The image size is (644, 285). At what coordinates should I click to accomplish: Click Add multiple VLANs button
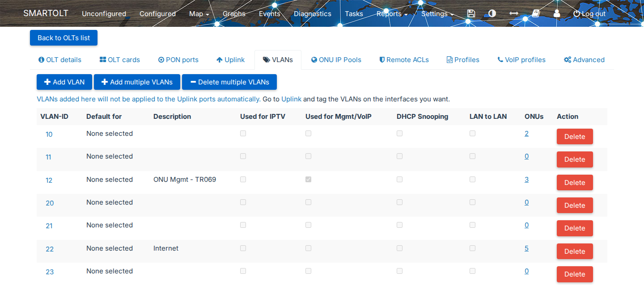tap(137, 82)
